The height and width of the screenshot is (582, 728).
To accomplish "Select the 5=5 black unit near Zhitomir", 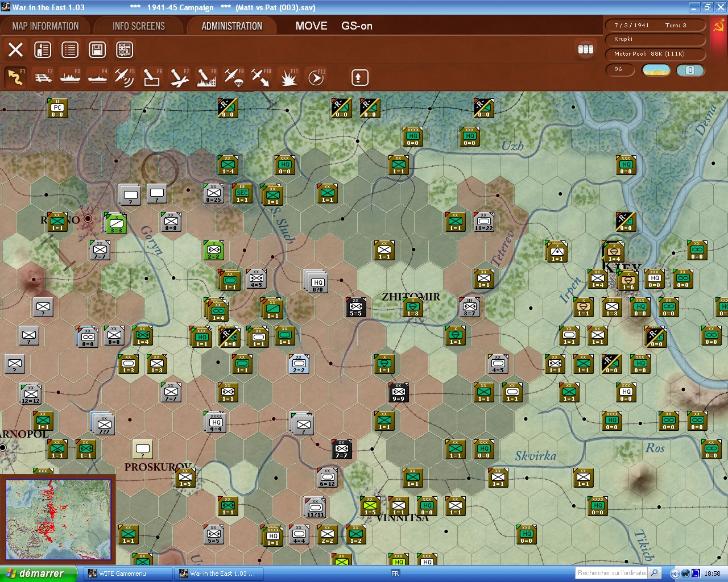I will click(x=356, y=307).
